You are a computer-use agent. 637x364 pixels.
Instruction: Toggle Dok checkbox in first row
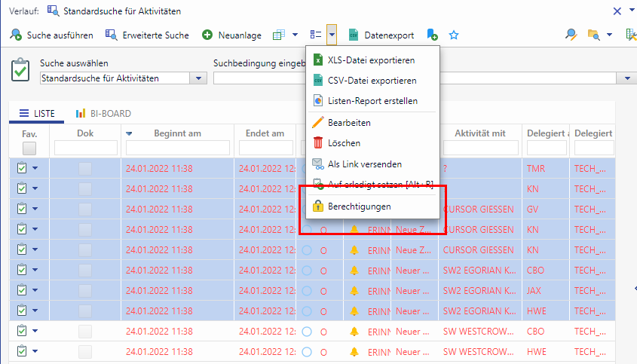tap(85, 169)
